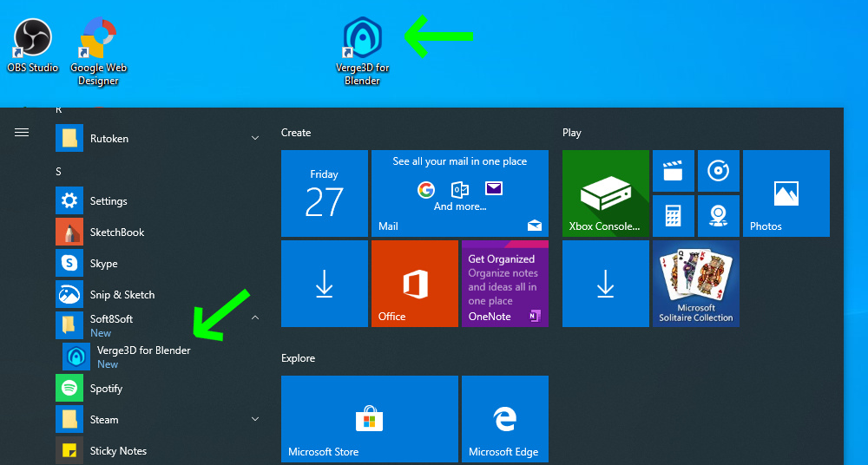The width and height of the screenshot is (868, 465).
Task: Expand the Rutoken folder chevron
Action: coord(255,138)
